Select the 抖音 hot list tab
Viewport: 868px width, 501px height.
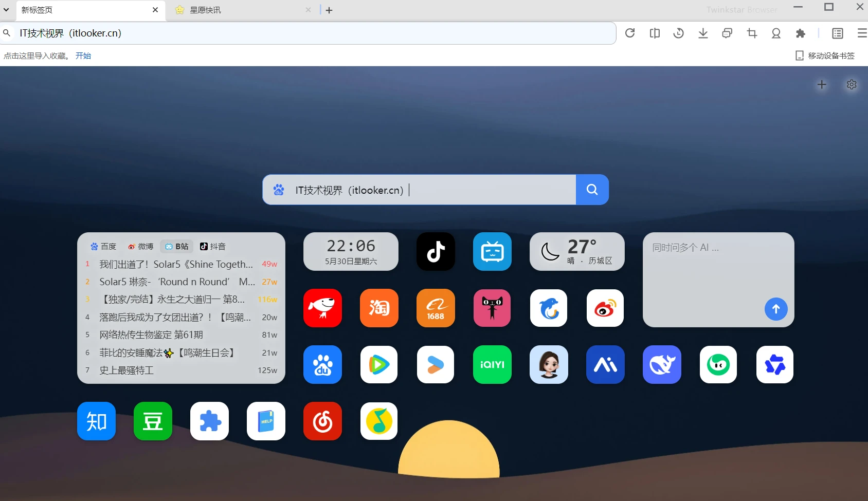(x=213, y=246)
